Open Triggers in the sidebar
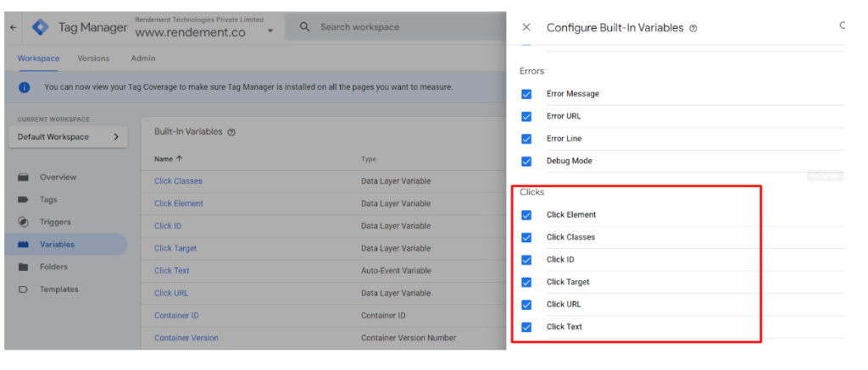Image resolution: width=868 pixels, height=370 pixels. [55, 222]
